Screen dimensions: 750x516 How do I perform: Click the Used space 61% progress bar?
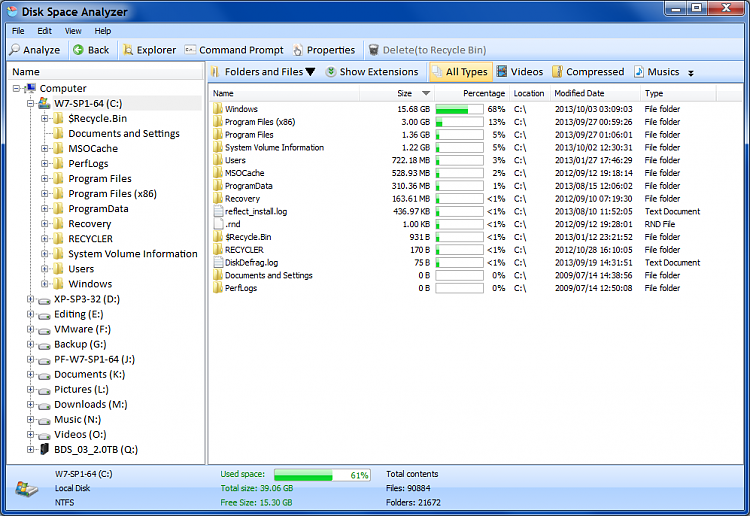click(x=322, y=475)
